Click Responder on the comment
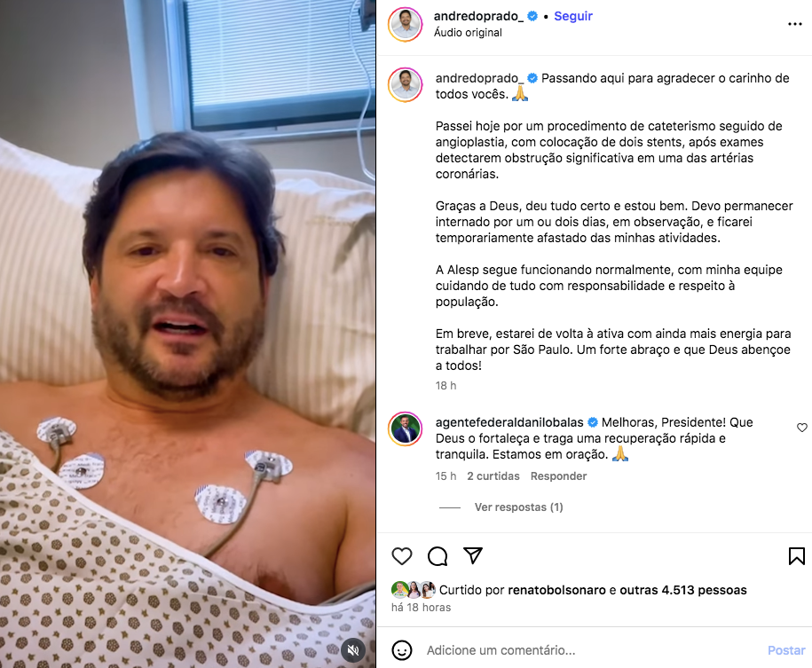Image resolution: width=812 pixels, height=668 pixels. [x=558, y=476]
